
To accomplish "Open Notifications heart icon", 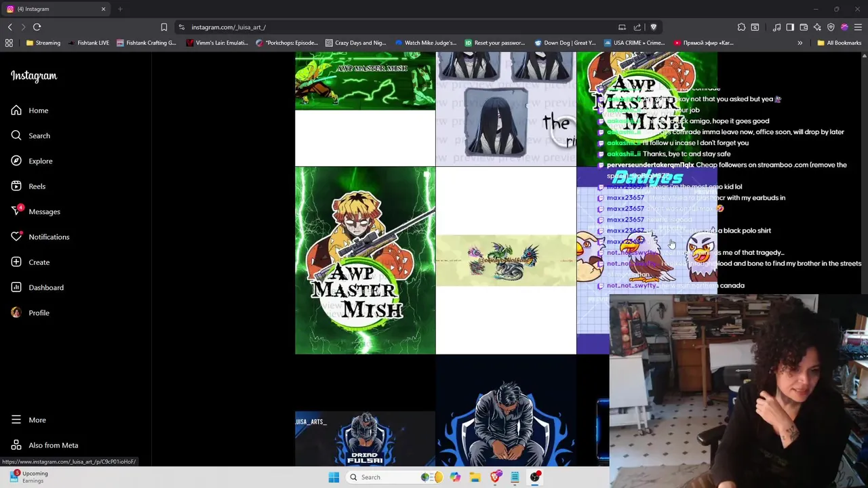I will point(16,237).
